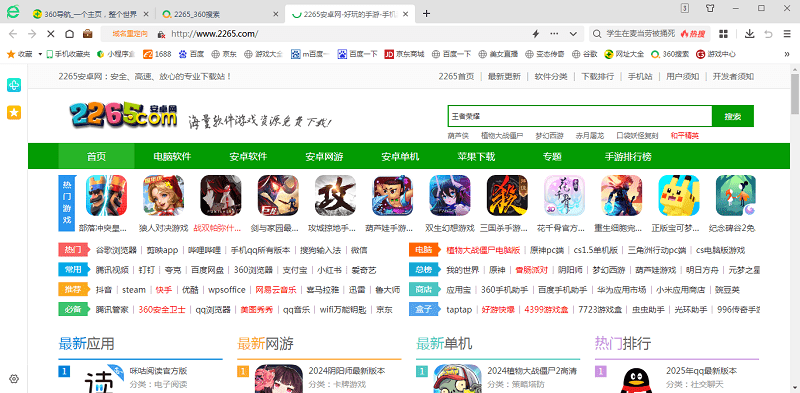Image resolution: width=800 pixels, height=393 pixels.
Task: Click the search magnifier icon
Action: (x=597, y=34)
